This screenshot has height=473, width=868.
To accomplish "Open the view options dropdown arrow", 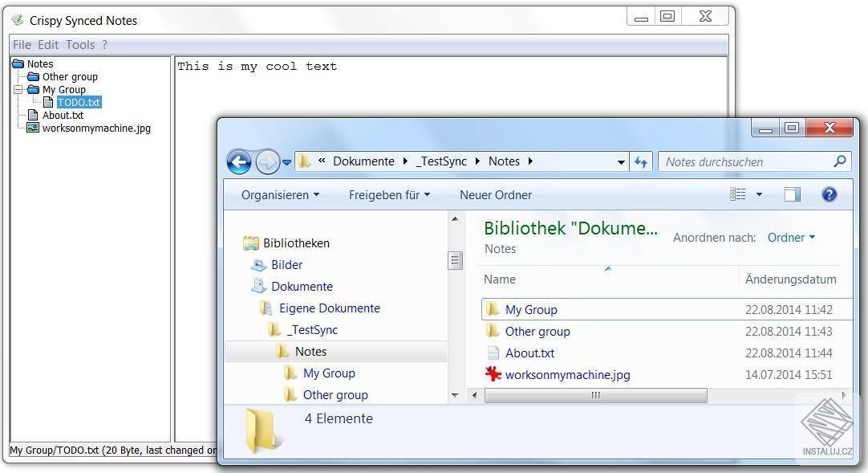I will 759,194.
